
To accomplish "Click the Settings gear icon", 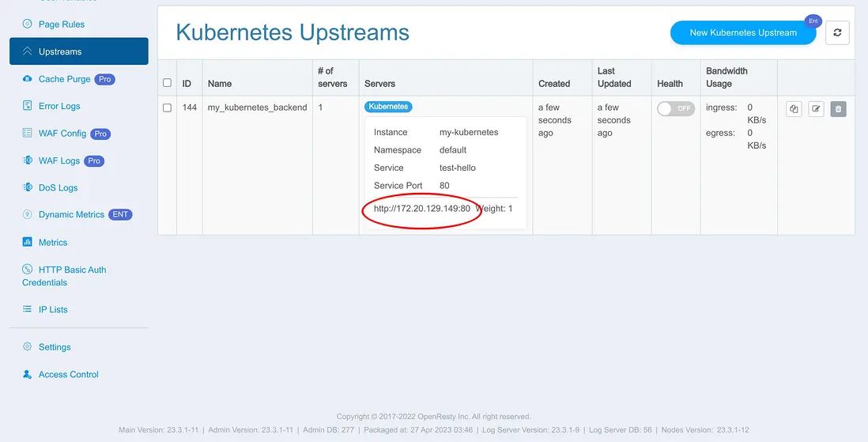I will 27,347.
